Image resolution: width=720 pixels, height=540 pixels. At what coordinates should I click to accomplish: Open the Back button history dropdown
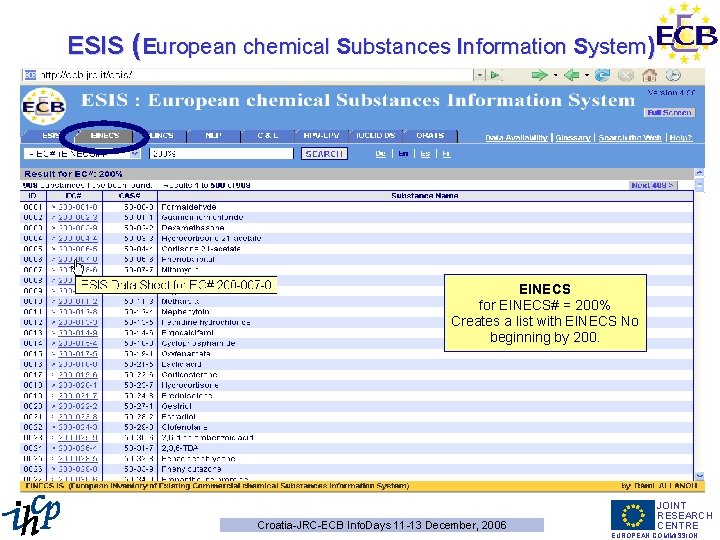tap(586, 75)
